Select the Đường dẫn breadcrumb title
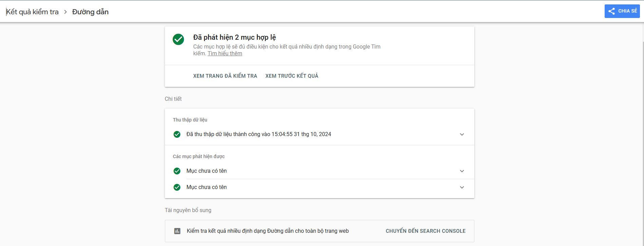The image size is (644, 246). (90, 12)
